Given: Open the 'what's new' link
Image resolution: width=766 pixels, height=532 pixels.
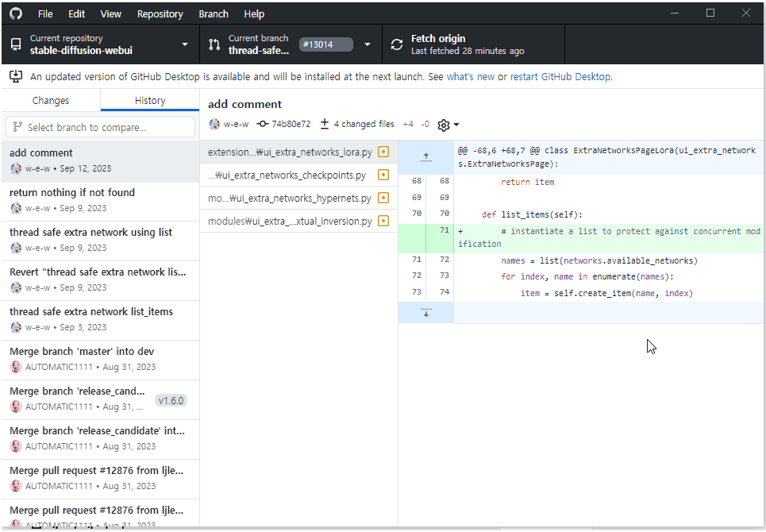Looking at the screenshot, I should [471, 77].
